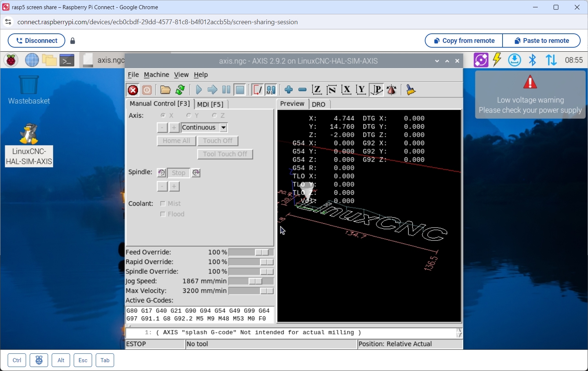Select the Z axis radio button

click(x=215, y=115)
